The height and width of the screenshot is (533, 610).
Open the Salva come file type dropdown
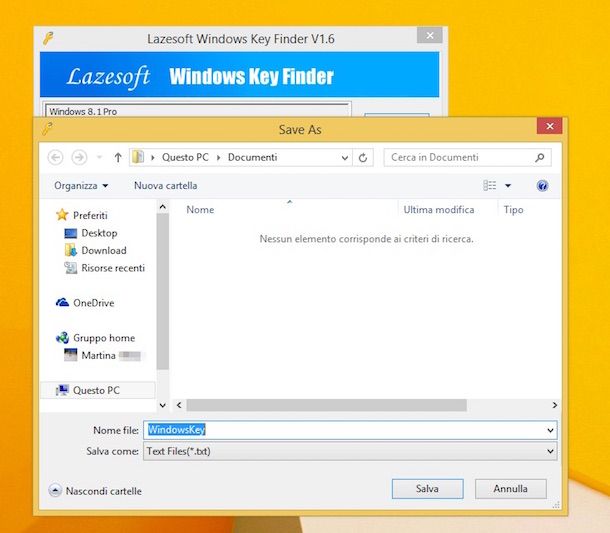click(350, 451)
